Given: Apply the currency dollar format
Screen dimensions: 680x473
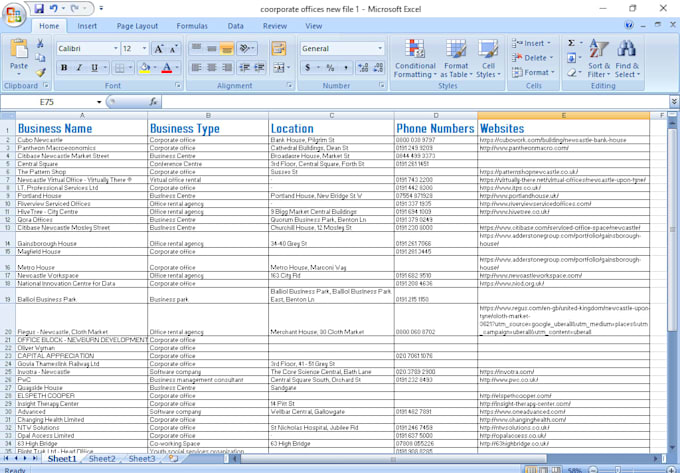Looking at the screenshot, I should click(x=307, y=68).
